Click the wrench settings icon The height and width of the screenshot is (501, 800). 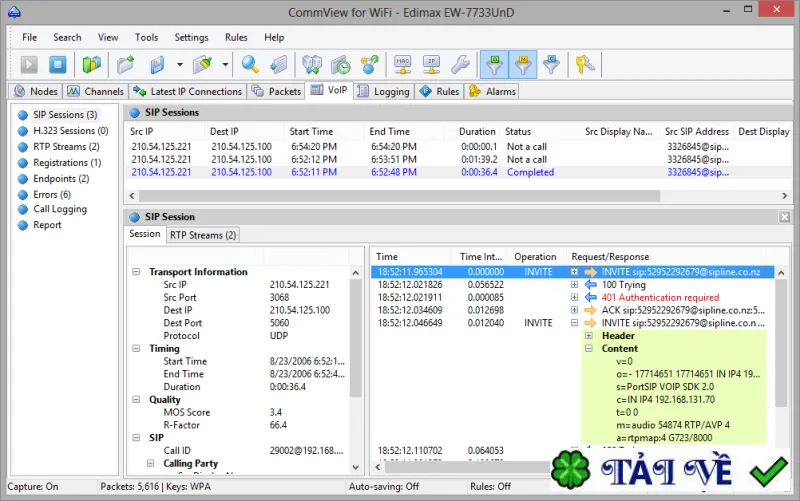[460, 65]
